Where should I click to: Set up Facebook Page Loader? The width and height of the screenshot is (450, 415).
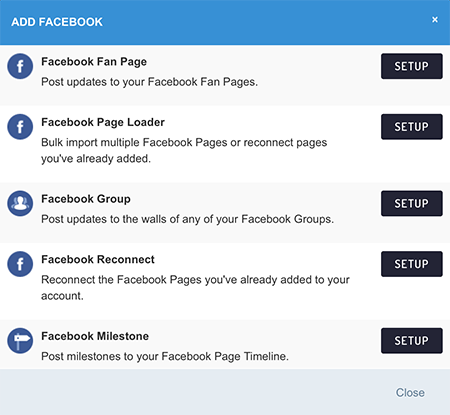click(x=412, y=127)
